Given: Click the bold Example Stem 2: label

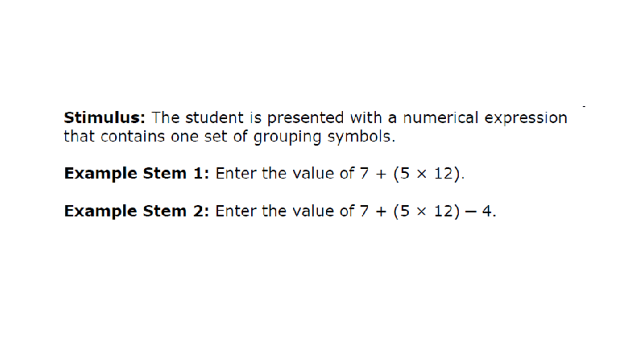Looking at the screenshot, I should pos(137,212).
